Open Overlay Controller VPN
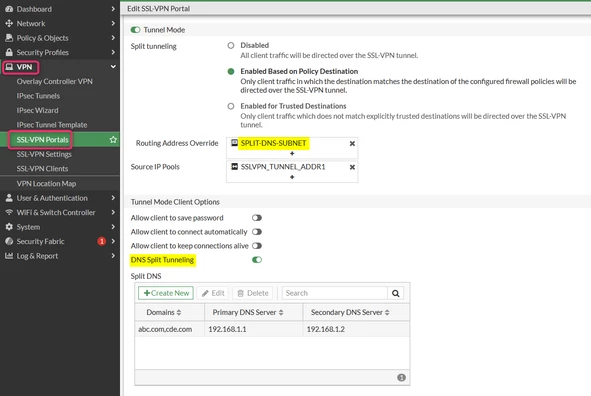This screenshot has width=591, height=396. 54,81
